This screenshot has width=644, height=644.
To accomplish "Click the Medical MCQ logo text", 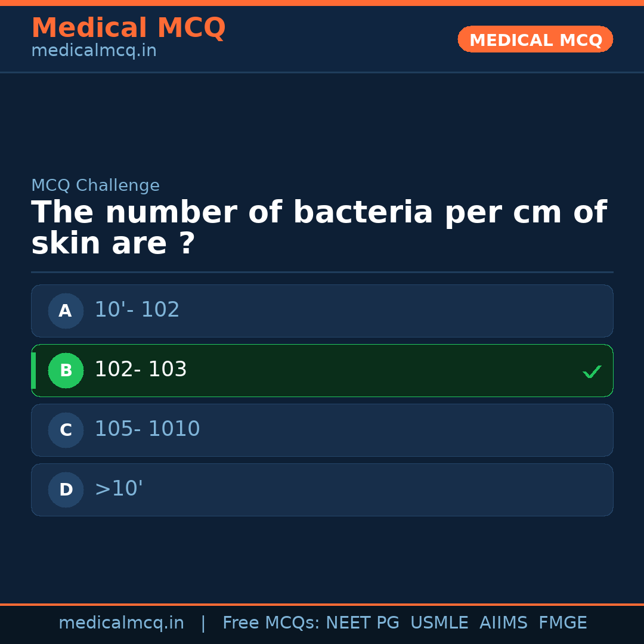I will pos(128,27).
